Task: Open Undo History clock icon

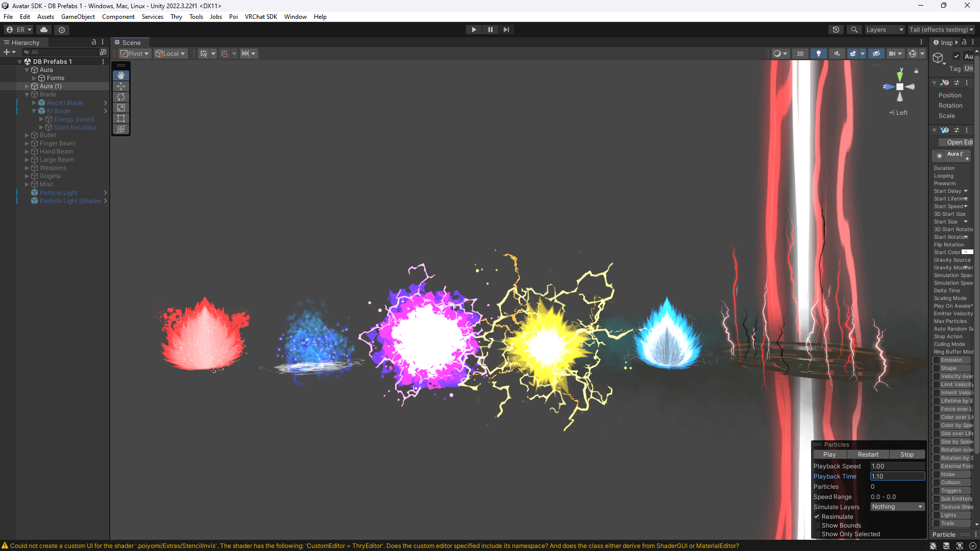Action: coord(836,30)
